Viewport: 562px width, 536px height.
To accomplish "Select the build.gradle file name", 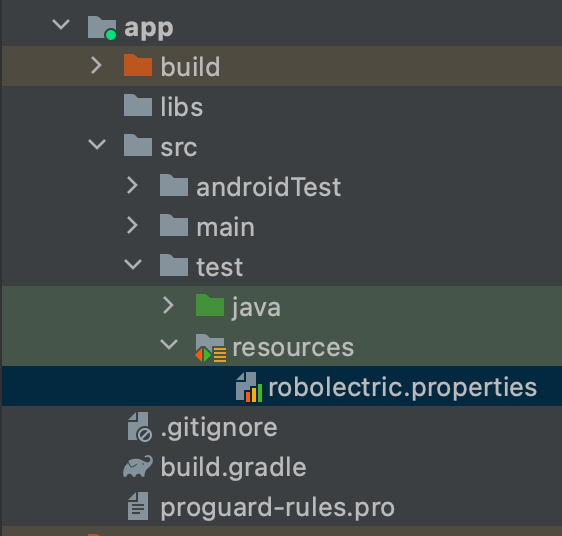I will pyautogui.click(x=233, y=467).
